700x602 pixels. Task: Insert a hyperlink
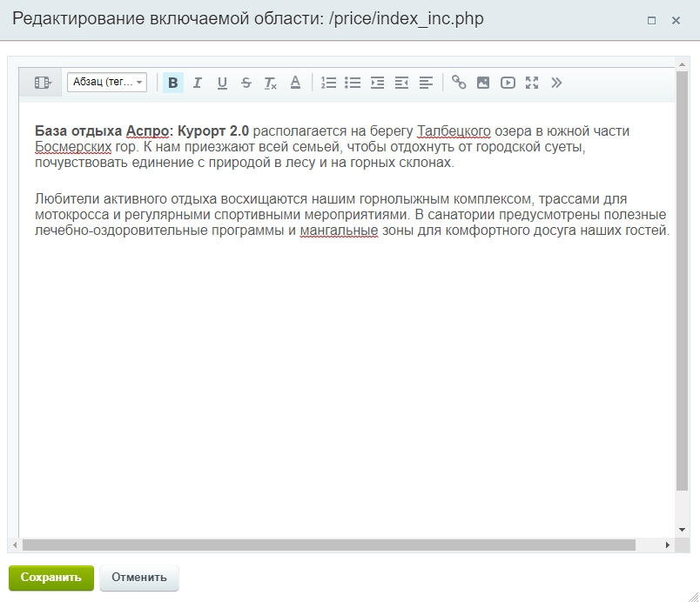coord(459,83)
